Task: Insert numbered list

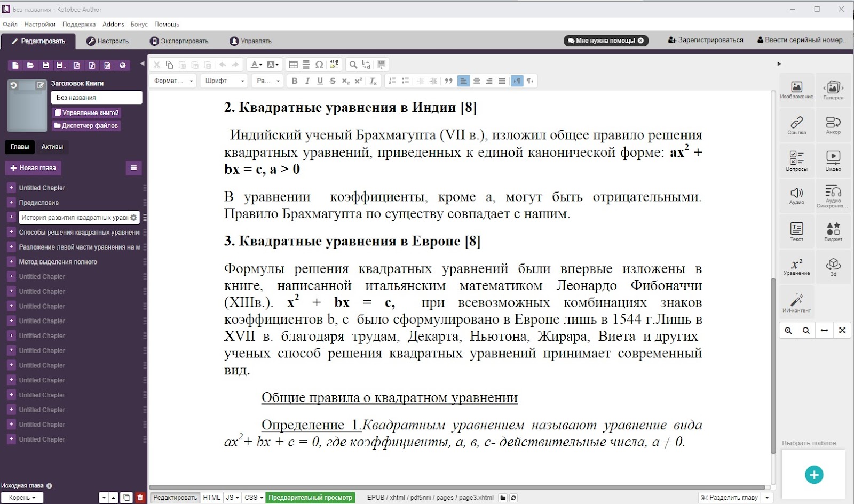Action: tap(392, 81)
